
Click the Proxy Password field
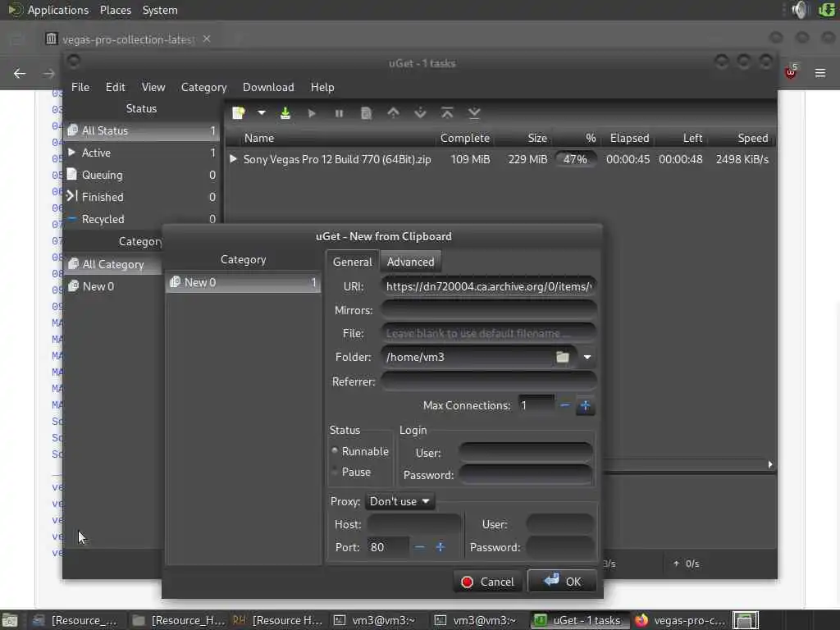[x=559, y=547]
